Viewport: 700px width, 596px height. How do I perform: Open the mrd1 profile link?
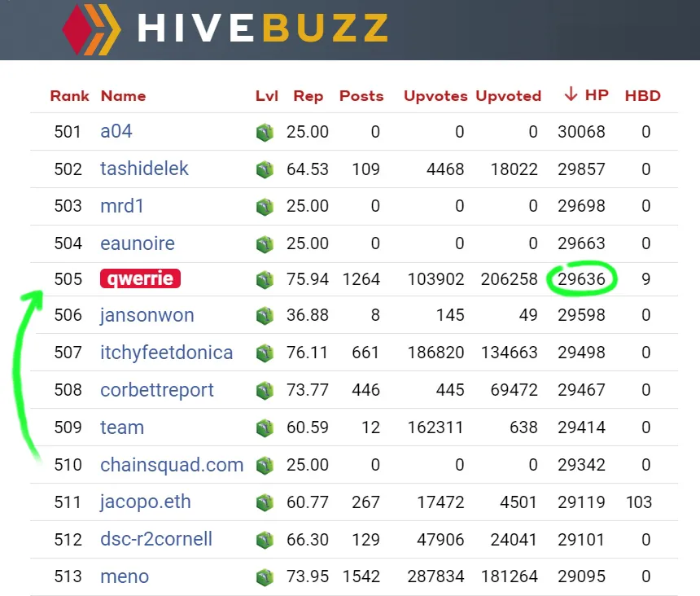122,206
